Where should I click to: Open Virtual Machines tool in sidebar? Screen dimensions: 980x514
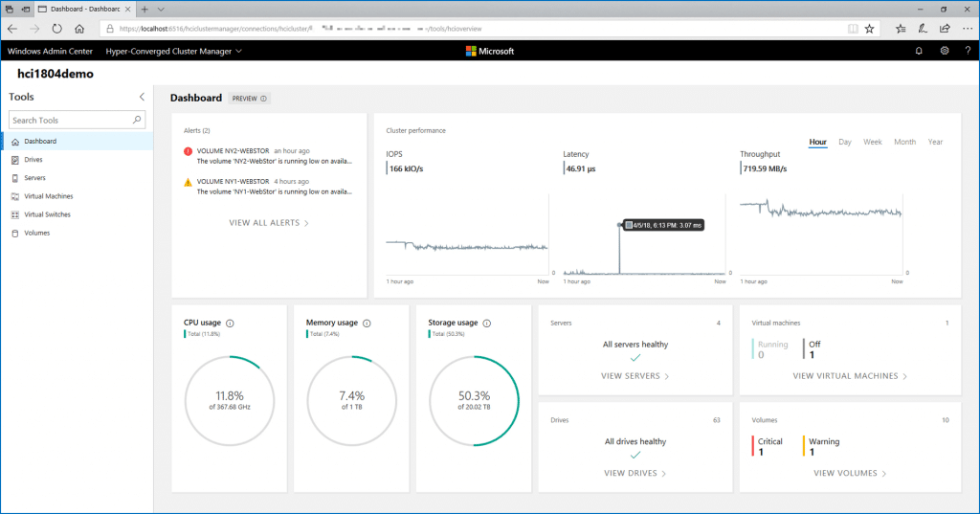pyautogui.click(x=78, y=196)
